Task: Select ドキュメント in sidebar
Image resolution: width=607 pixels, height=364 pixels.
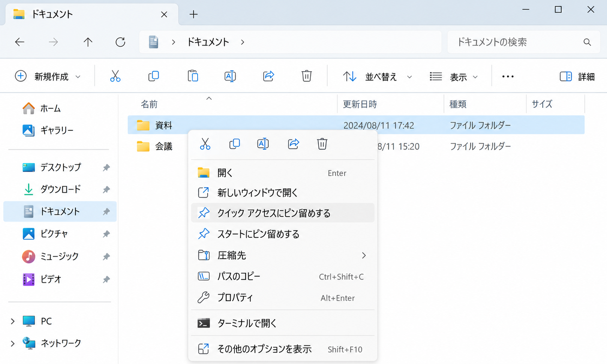Action: (x=60, y=211)
